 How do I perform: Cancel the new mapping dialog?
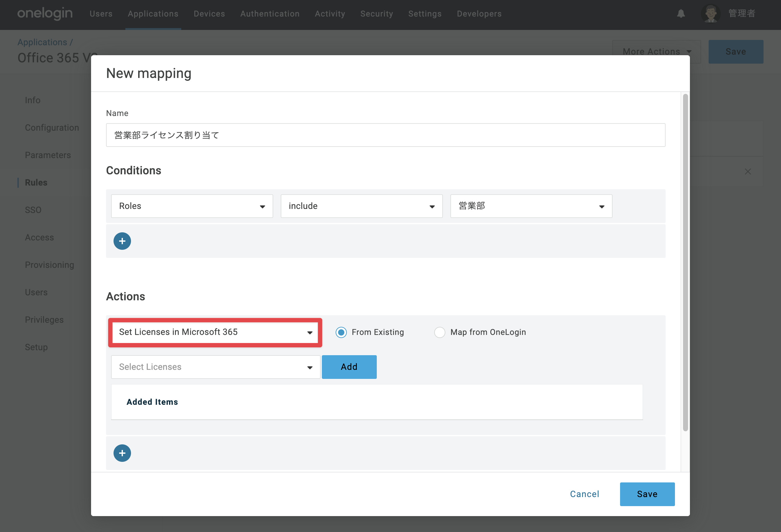tap(585, 494)
